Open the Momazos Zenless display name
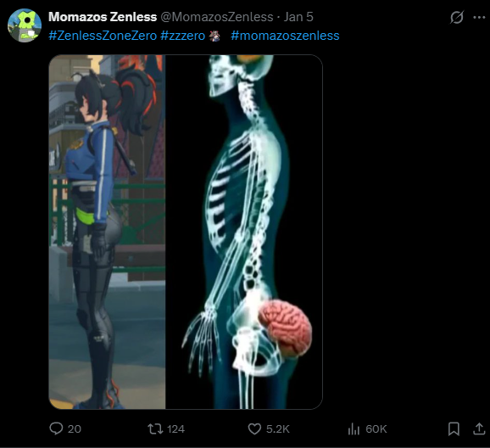490x448 pixels. (x=103, y=17)
